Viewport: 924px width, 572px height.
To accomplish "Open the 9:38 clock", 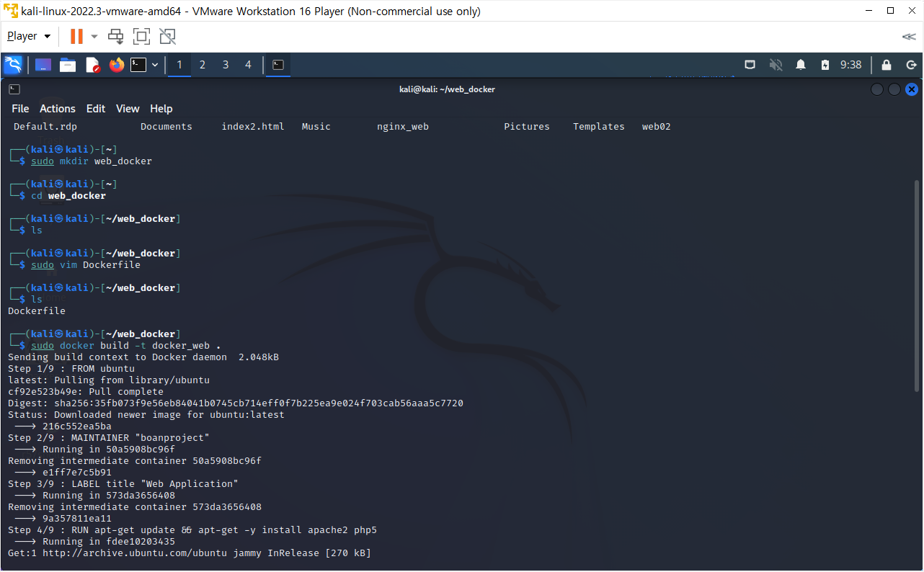I will tap(851, 65).
